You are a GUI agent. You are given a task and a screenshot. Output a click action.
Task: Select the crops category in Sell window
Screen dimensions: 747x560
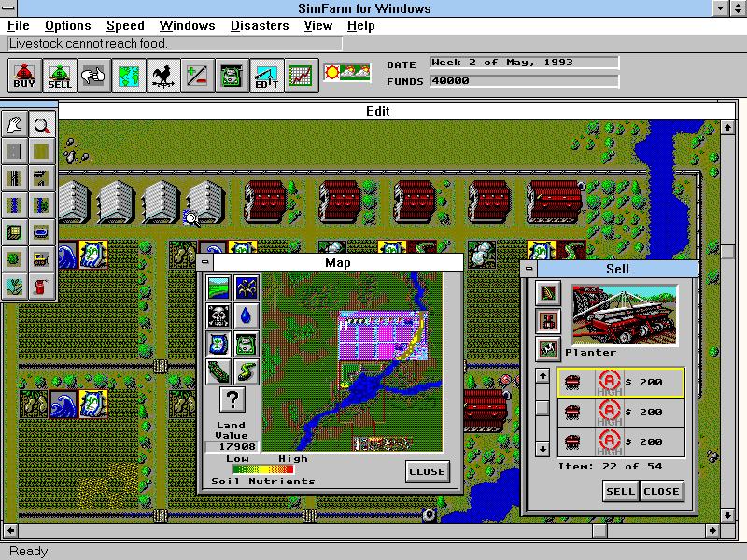pos(548,292)
